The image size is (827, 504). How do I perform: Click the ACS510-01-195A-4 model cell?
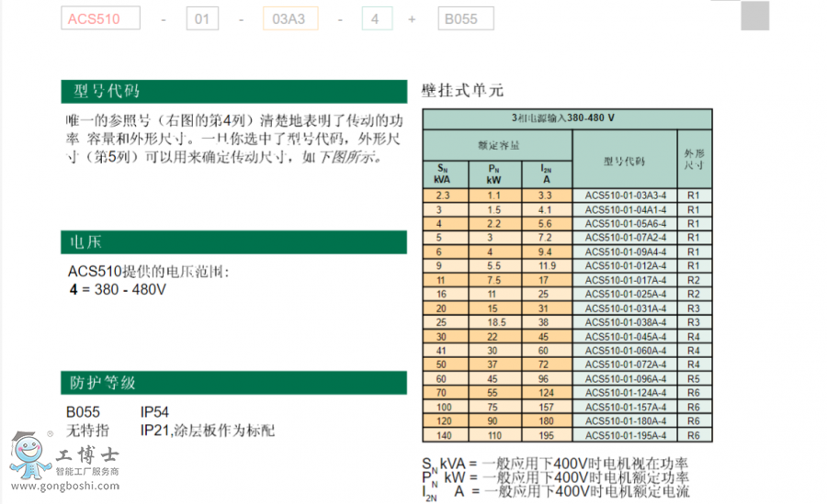[x=625, y=435]
